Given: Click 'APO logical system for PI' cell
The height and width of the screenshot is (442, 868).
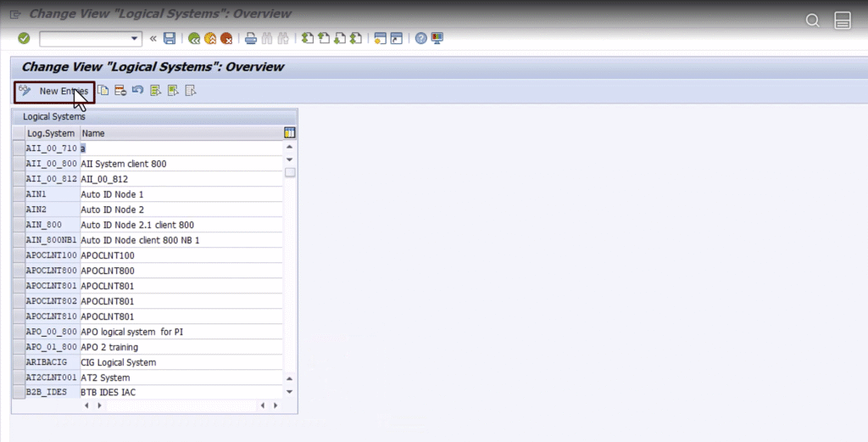Looking at the screenshot, I should (181, 332).
